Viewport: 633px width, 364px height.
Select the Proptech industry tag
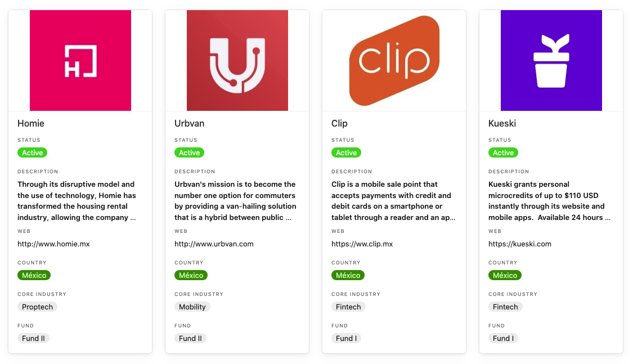pos(38,307)
